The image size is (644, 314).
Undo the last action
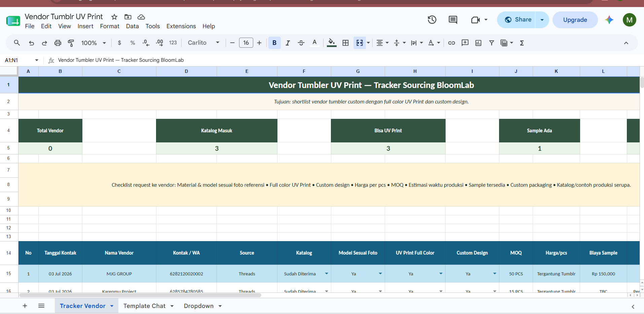point(31,43)
